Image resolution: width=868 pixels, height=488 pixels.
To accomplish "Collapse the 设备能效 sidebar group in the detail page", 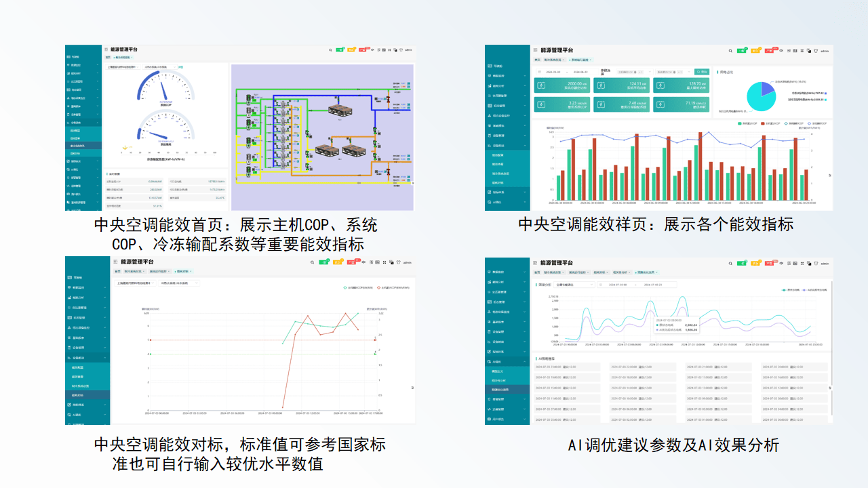I will (x=507, y=146).
